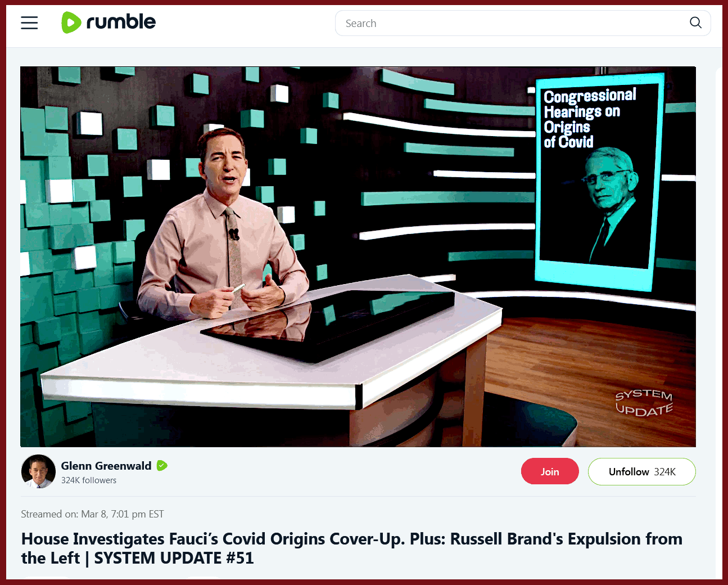Open Glenn Greenwald's channel avatar
728x585 pixels.
(38, 471)
